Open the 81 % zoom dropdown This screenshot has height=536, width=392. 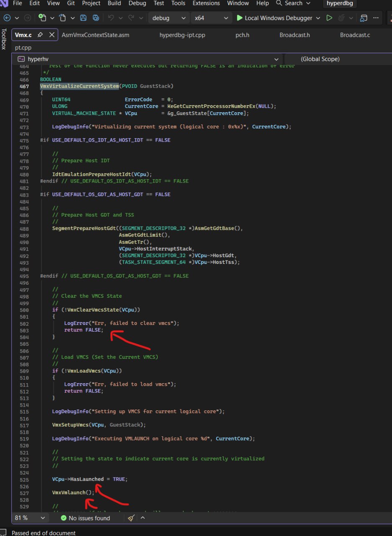29,518
